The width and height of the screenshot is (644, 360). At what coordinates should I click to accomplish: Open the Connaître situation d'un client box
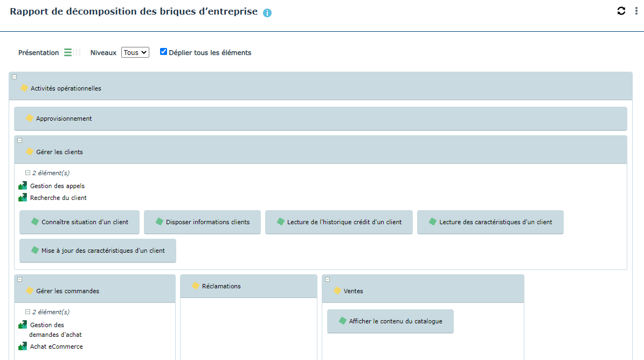(x=79, y=222)
